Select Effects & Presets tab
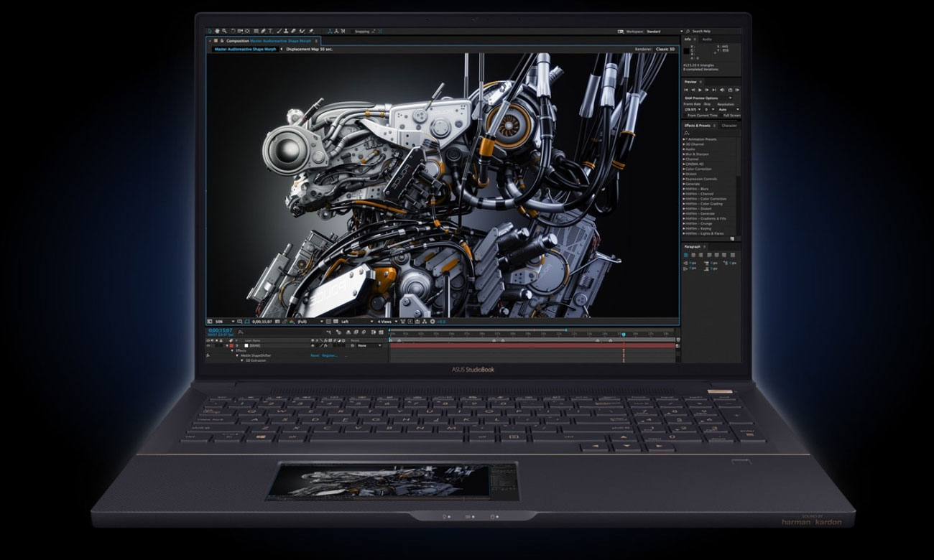 coord(697,126)
